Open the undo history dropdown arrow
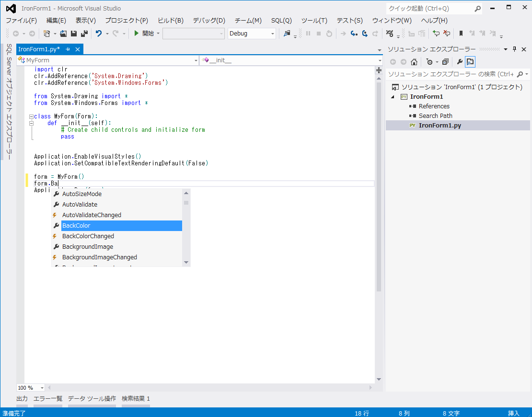The width and height of the screenshot is (532, 417). click(x=107, y=34)
